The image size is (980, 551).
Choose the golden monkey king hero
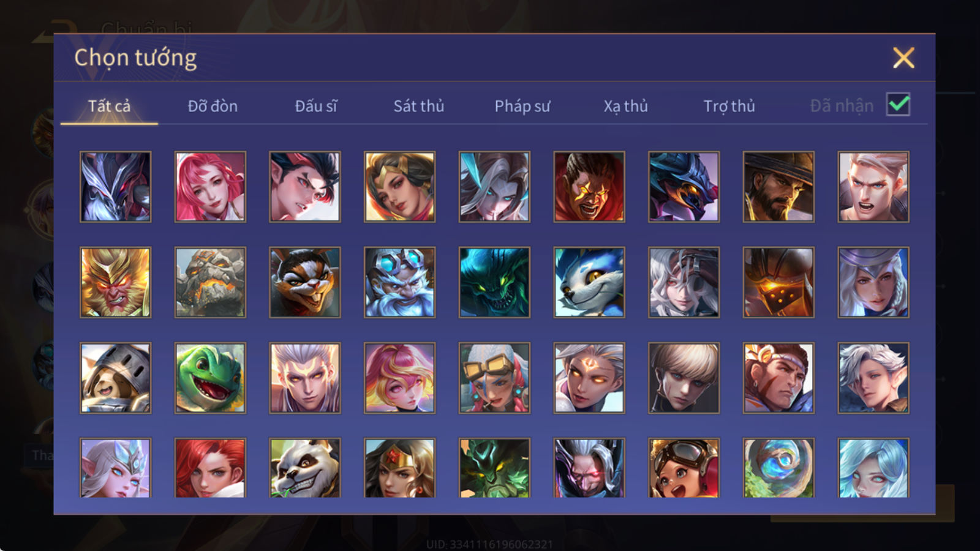pyautogui.click(x=115, y=282)
